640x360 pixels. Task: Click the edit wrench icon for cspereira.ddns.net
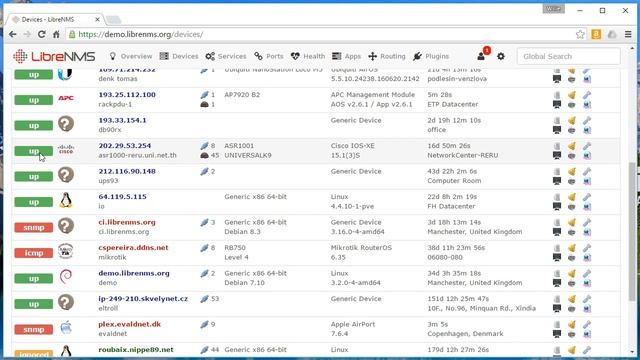click(x=587, y=248)
